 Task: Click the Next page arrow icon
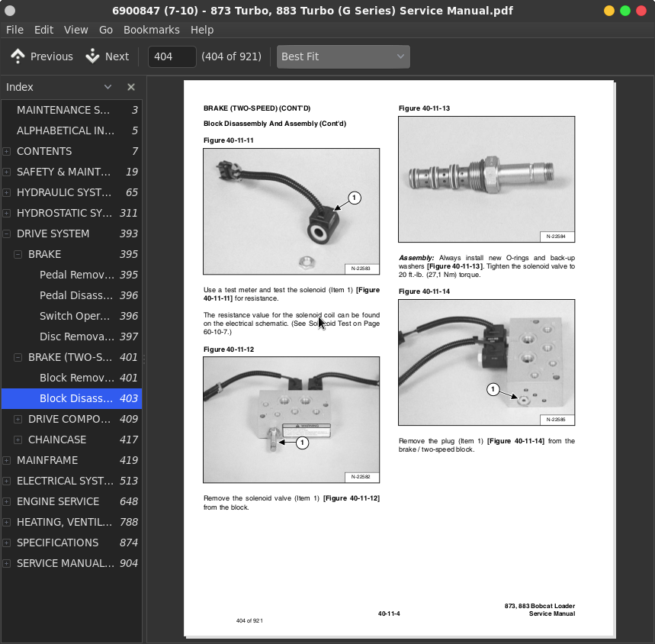pyautogui.click(x=93, y=56)
